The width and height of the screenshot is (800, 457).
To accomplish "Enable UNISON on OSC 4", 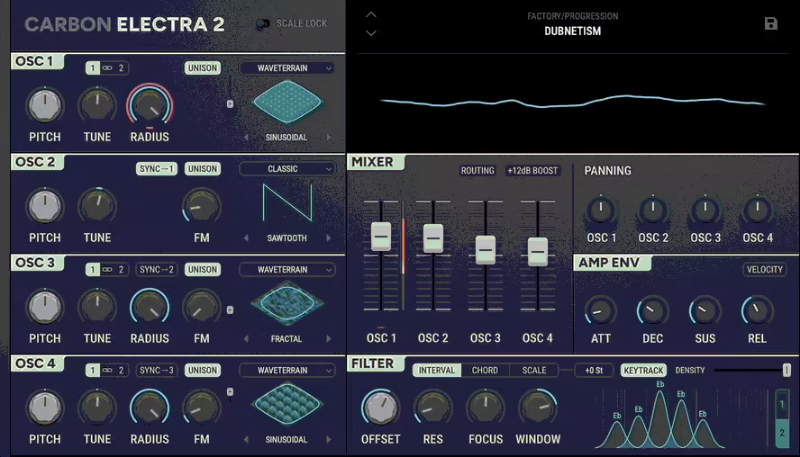I will 203,370.
